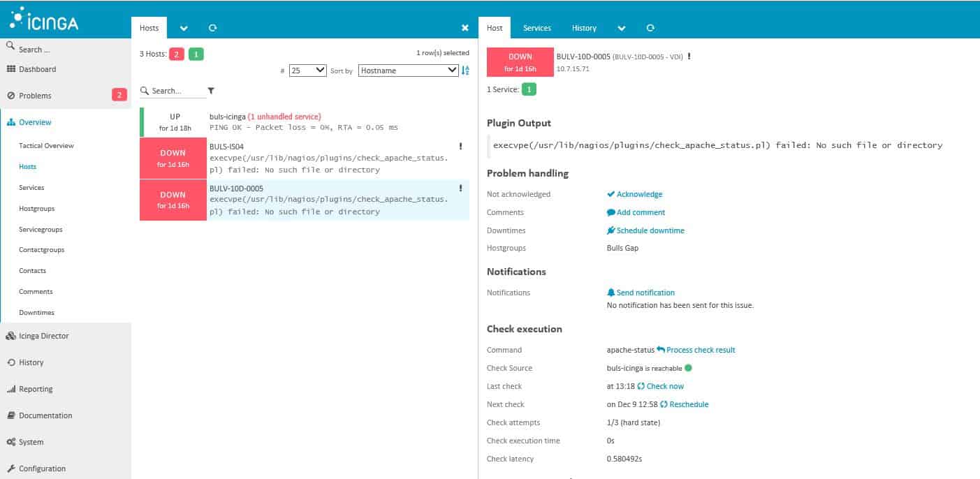Open the sidebar Search field
Screen dimensions: 980x479
[66, 49]
